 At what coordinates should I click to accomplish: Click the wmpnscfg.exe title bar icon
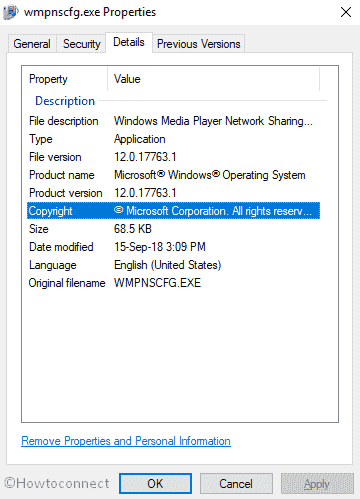(x=10, y=12)
